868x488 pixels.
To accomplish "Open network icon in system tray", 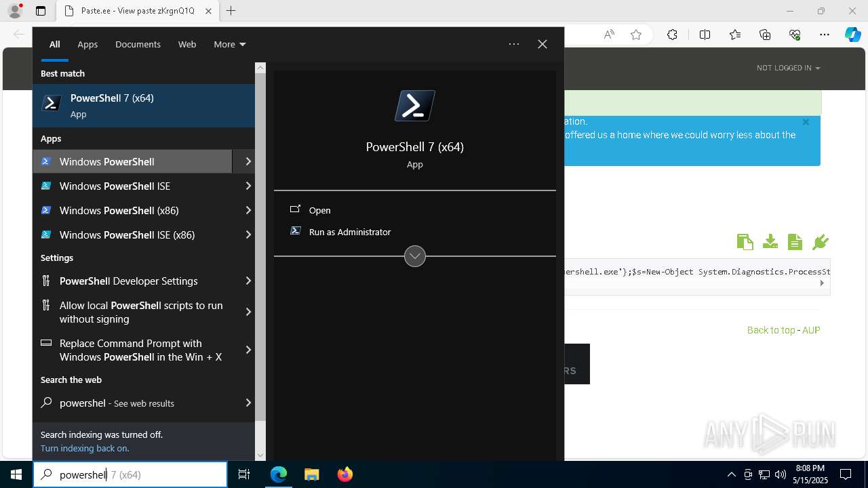I will (764, 474).
